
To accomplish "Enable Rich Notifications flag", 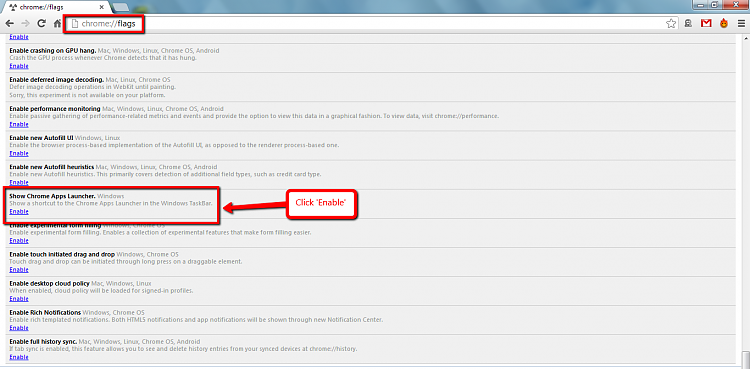I will coord(19,328).
